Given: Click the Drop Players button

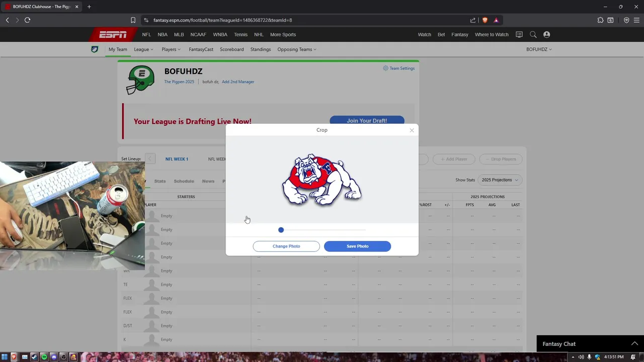Looking at the screenshot, I should (x=501, y=159).
